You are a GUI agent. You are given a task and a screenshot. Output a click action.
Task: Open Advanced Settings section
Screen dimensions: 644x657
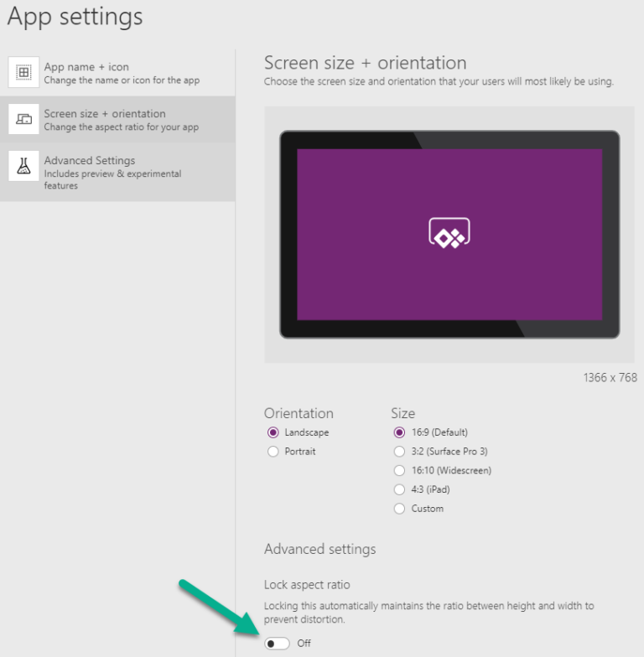pyautogui.click(x=117, y=172)
